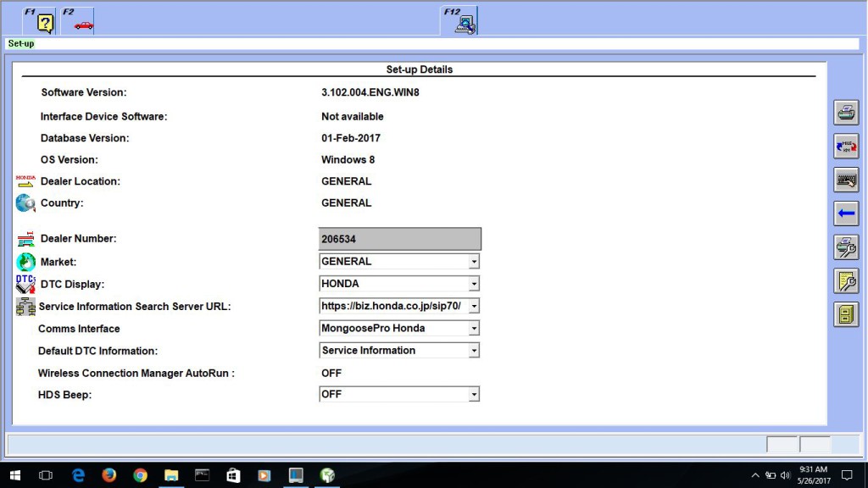Click the Windows Start button
868x488 pixels.
pyautogui.click(x=15, y=475)
